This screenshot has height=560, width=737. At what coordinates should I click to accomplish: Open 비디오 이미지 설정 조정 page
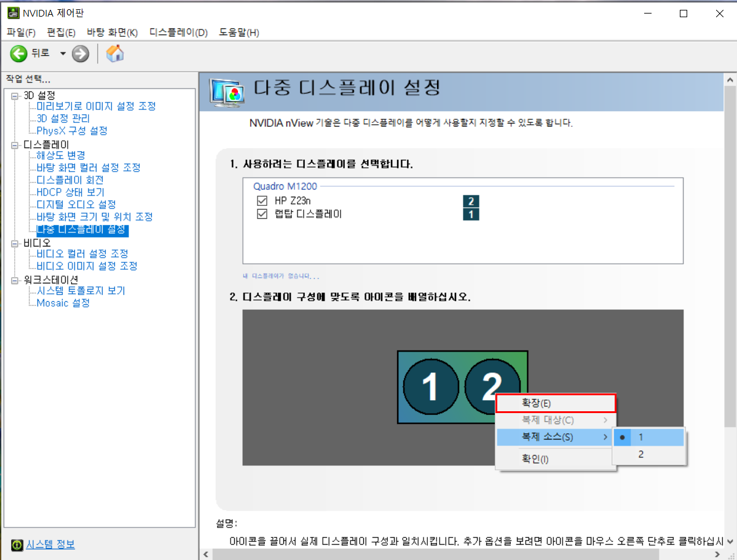[87, 266]
